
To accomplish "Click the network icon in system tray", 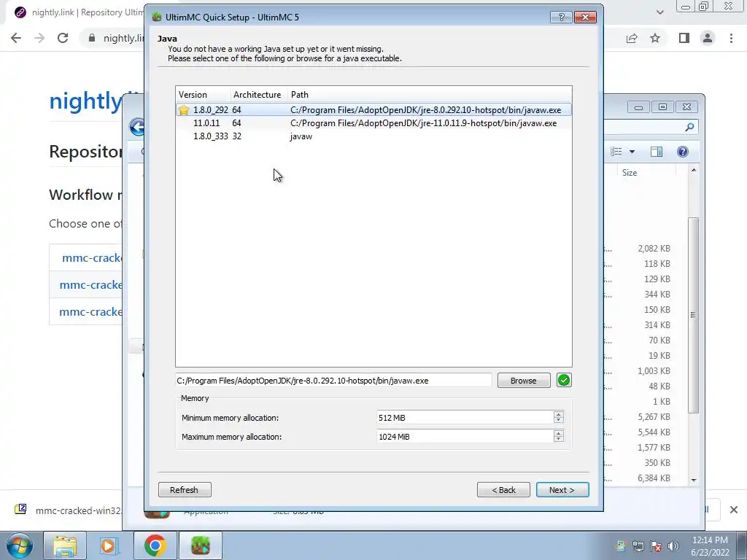I will pyautogui.click(x=638, y=546).
